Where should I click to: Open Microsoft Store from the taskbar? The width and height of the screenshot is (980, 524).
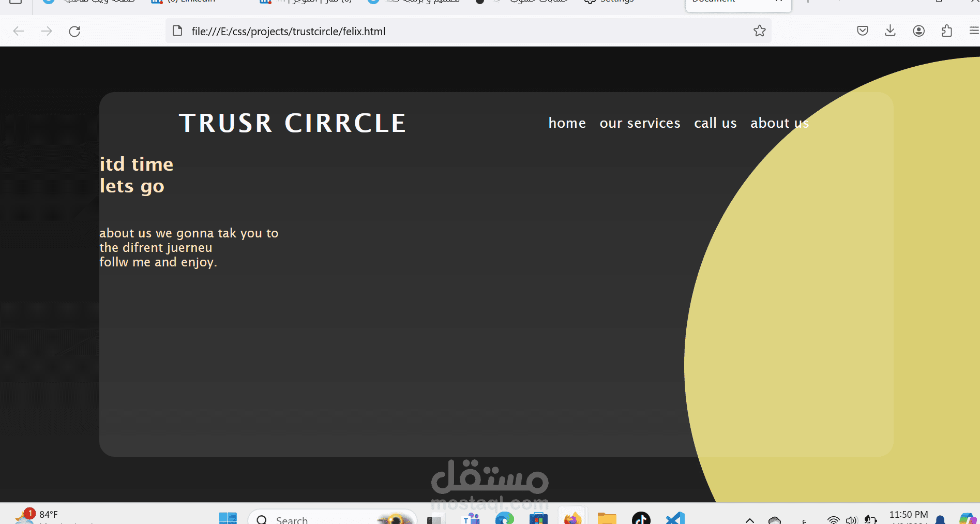point(538,518)
